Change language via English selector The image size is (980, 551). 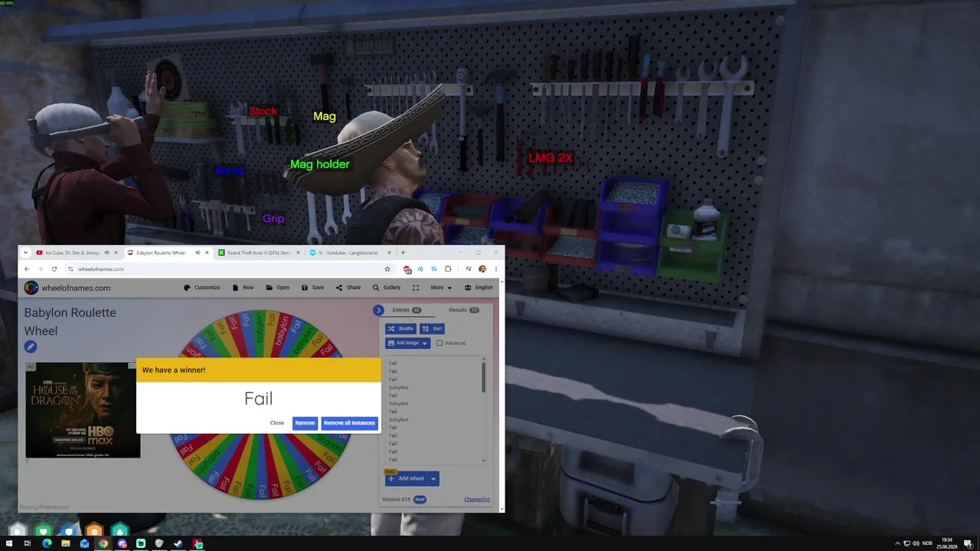[479, 288]
